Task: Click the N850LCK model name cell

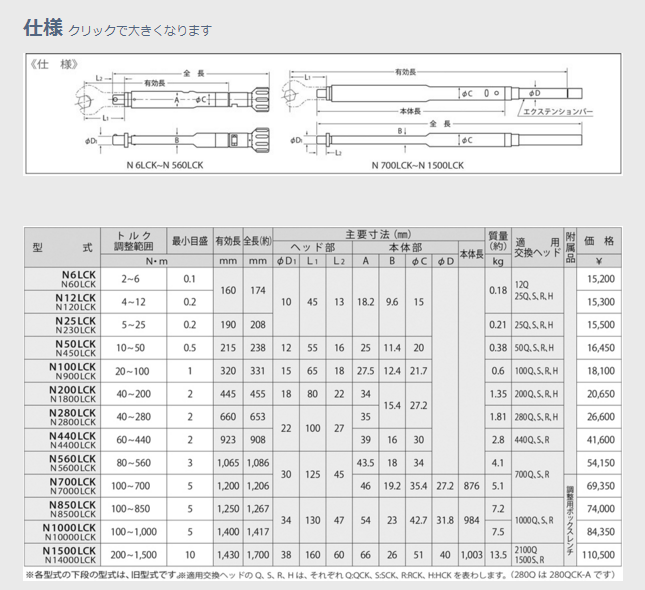Action: tap(62, 510)
